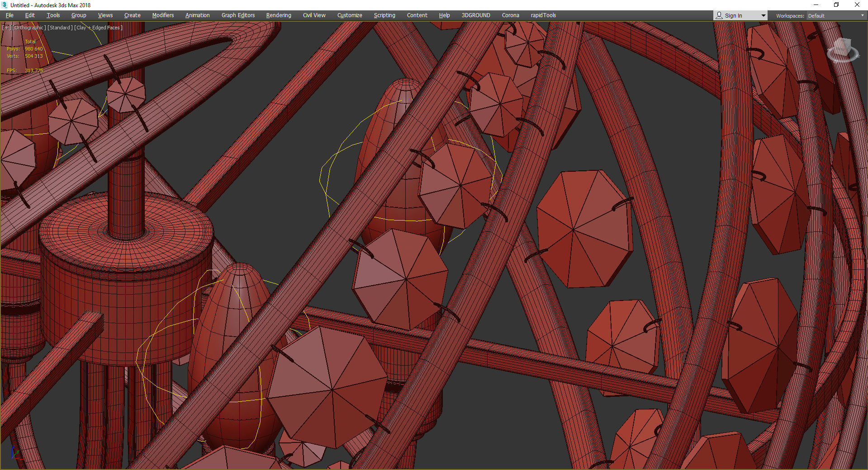Viewport: 868px width, 470px height.
Task: Open the Corona menu
Action: pyautogui.click(x=511, y=15)
